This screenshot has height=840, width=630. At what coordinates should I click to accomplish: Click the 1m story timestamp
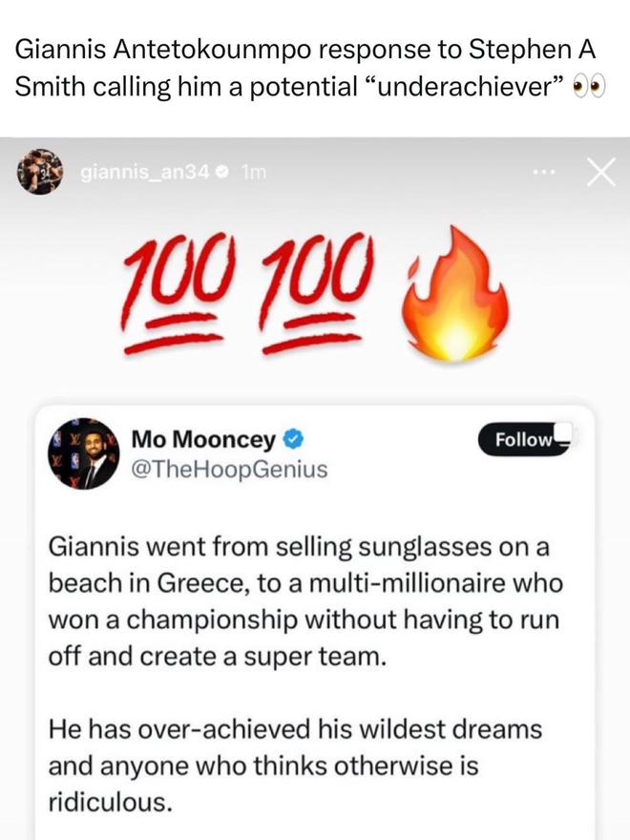point(254,174)
